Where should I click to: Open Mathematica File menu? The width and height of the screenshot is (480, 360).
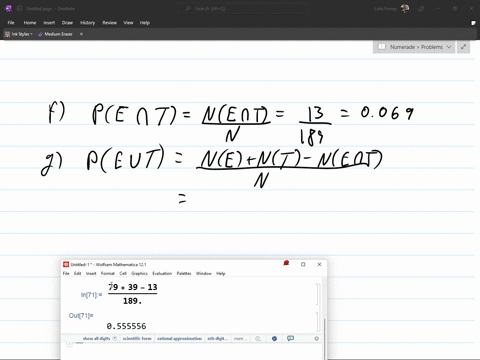[66, 273]
